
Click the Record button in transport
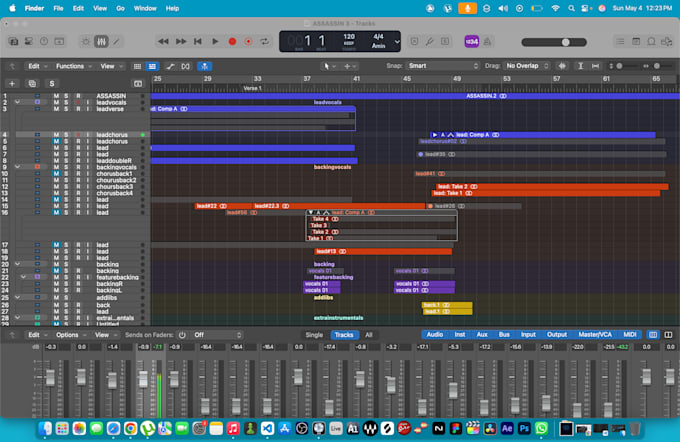232,42
